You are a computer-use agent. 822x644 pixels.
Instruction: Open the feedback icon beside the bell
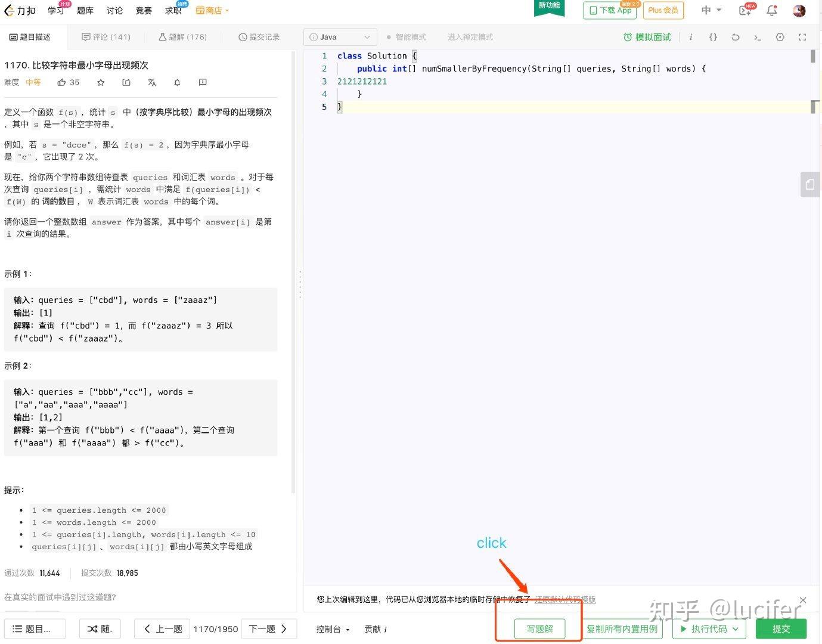(202, 82)
